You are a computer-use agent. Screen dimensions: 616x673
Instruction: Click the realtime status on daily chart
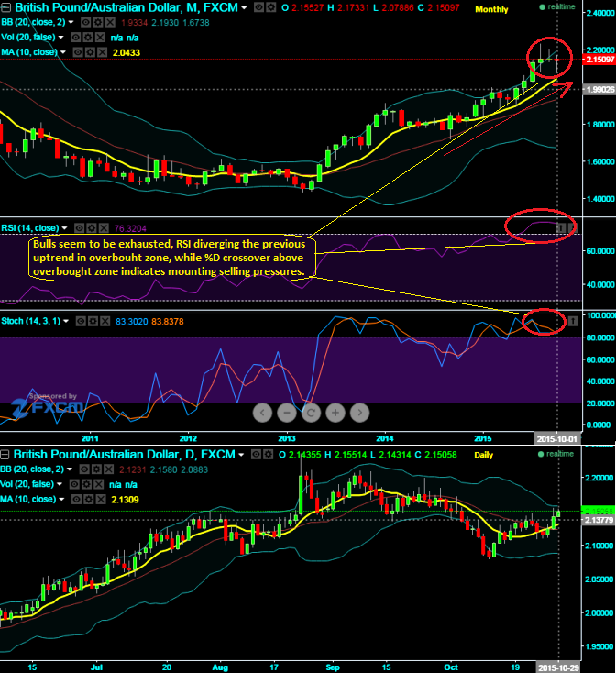(555, 454)
